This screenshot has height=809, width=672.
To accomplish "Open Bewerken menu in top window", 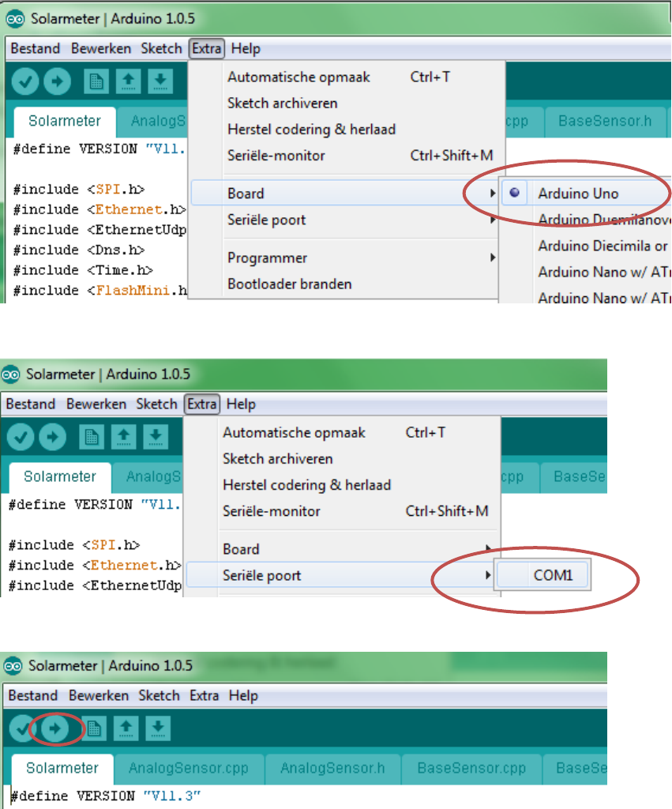I will coord(101,48).
